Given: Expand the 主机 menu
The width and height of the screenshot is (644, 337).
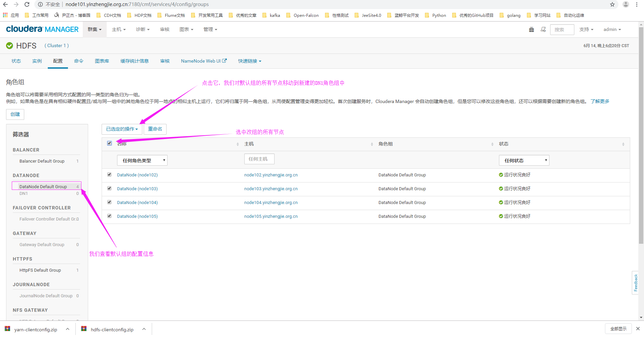Looking at the screenshot, I should point(119,29).
